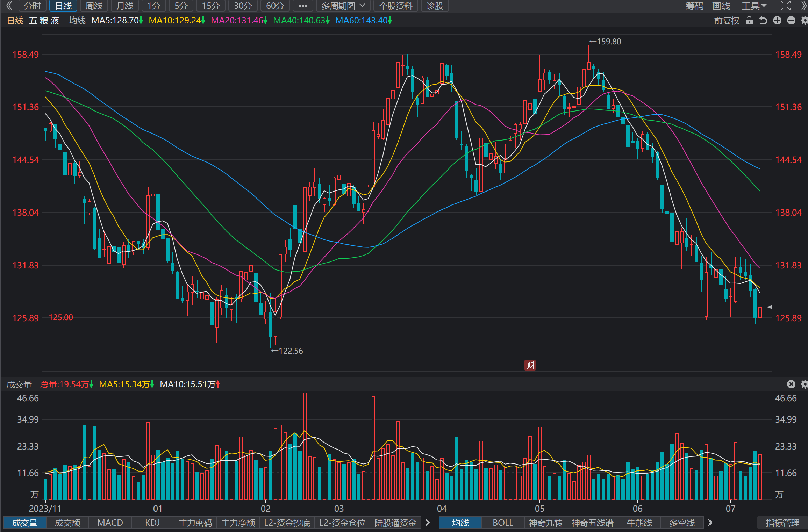808x532 pixels.
Task: Select the 30分 period
Action: tap(243, 6)
